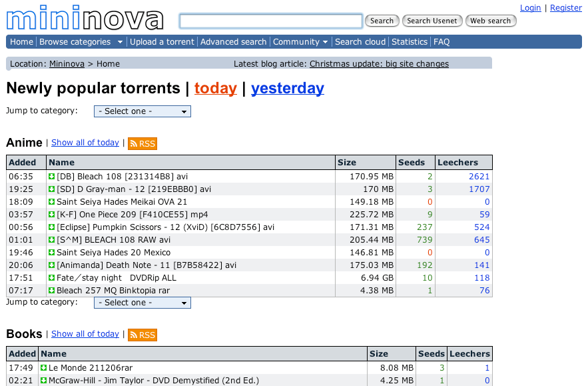The image size is (588, 386).
Task: Click the Search Usenet button
Action: tap(432, 21)
